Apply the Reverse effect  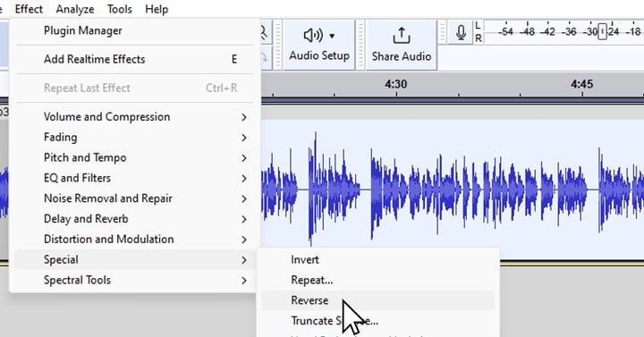pyautogui.click(x=377, y=300)
